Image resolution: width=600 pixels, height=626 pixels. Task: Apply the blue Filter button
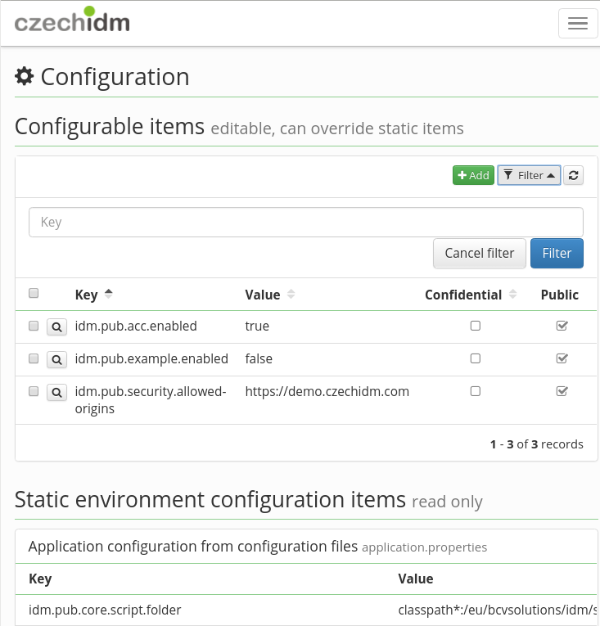pos(556,253)
